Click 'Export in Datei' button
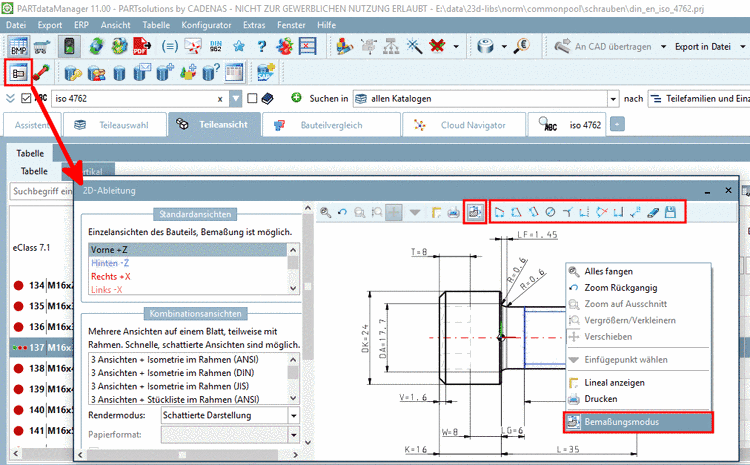 point(702,46)
